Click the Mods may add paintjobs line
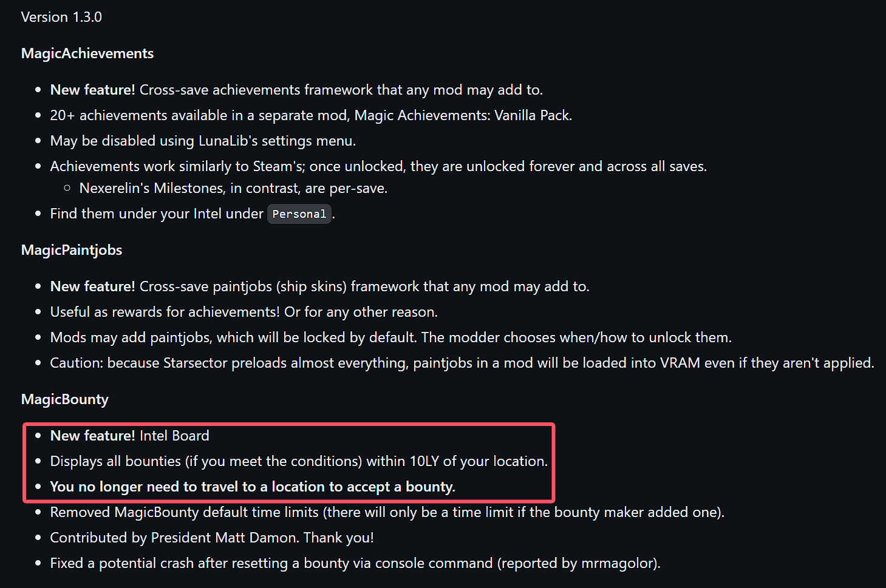The width and height of the screenshot is (886, 588). click(390, 337)
